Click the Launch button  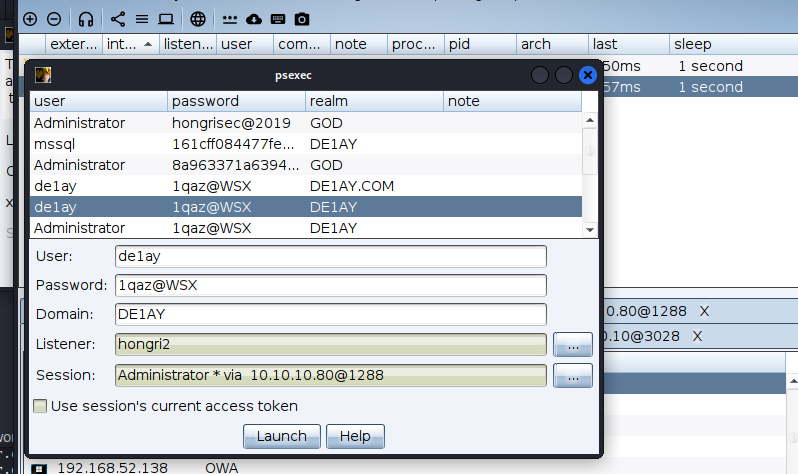[282, 436]
